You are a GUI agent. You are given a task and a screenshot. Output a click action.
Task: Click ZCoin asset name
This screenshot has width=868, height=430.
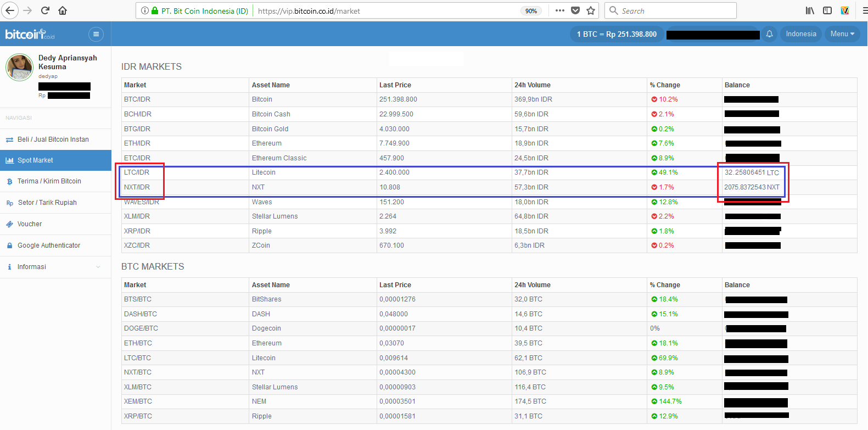261,245
